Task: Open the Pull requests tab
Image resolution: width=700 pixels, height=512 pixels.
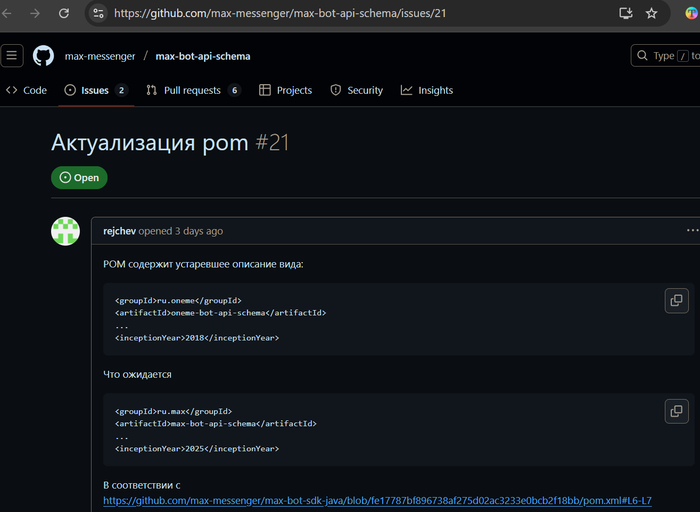Action: pos(192,90)
